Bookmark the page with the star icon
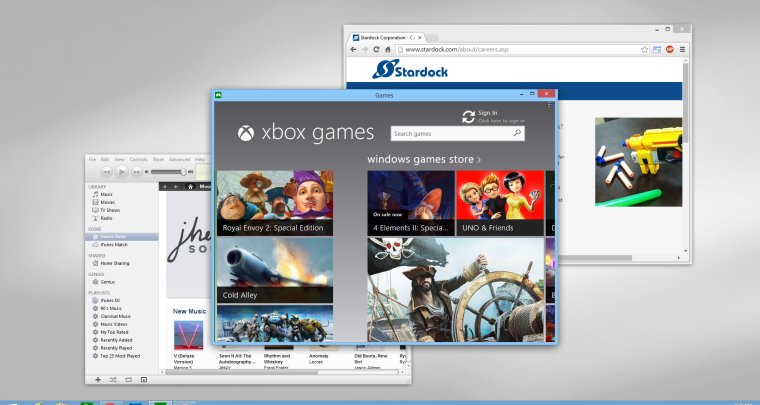Screen dimensions: 760x405 click(x=645, y=49)
